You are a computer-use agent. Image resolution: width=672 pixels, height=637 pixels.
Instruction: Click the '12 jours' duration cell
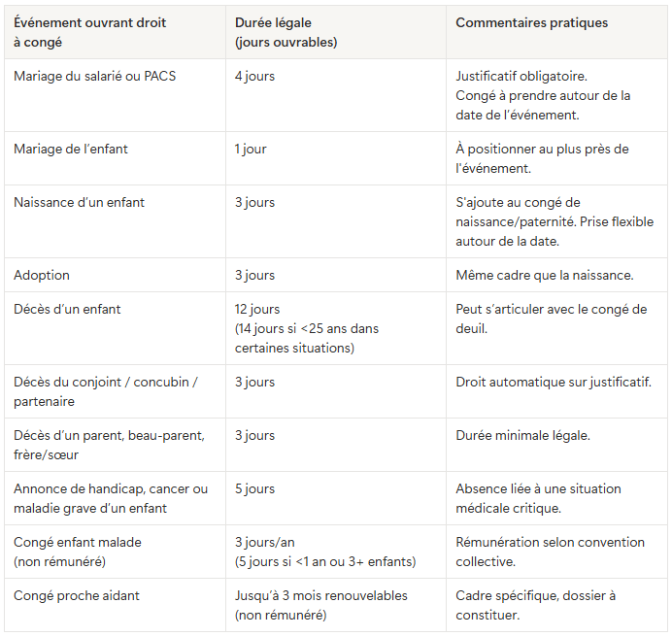[257, 310]
